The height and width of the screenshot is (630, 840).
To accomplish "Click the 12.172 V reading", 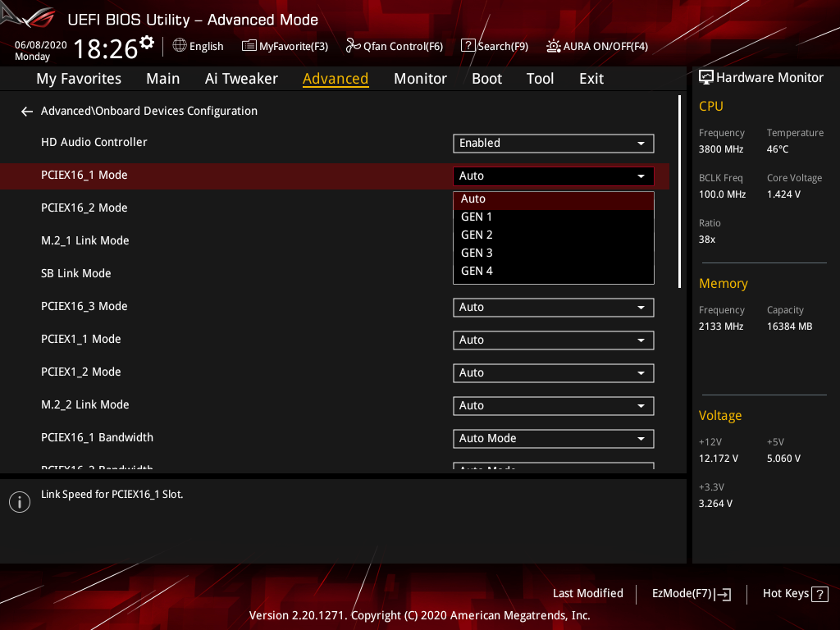I will click(x=718, y=459).
